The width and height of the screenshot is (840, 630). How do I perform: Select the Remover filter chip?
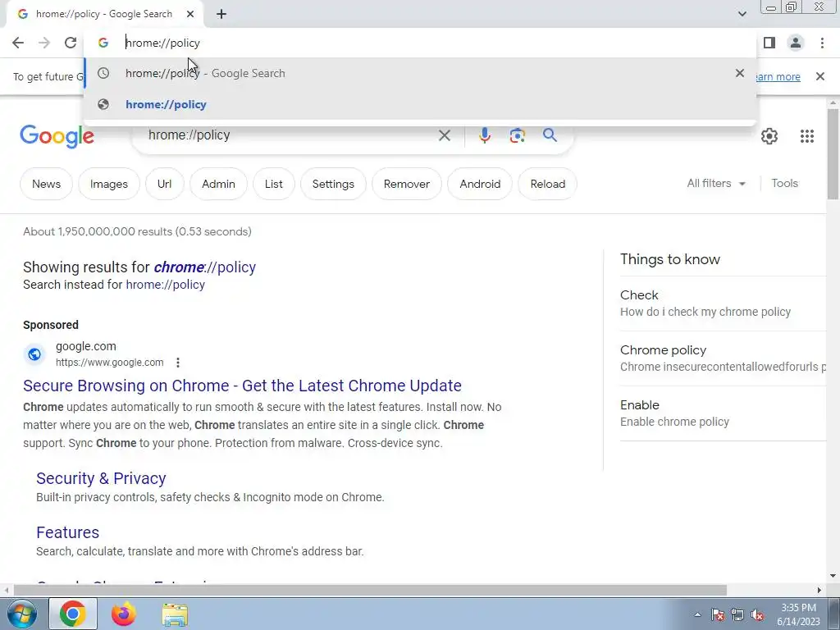coord(407,184)
